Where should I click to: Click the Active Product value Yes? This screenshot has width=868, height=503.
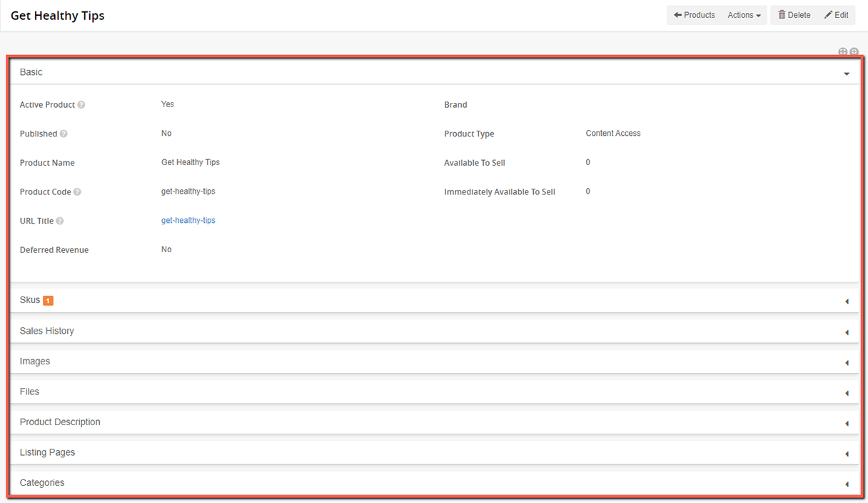pyautogui.click(x=168, y=104)
